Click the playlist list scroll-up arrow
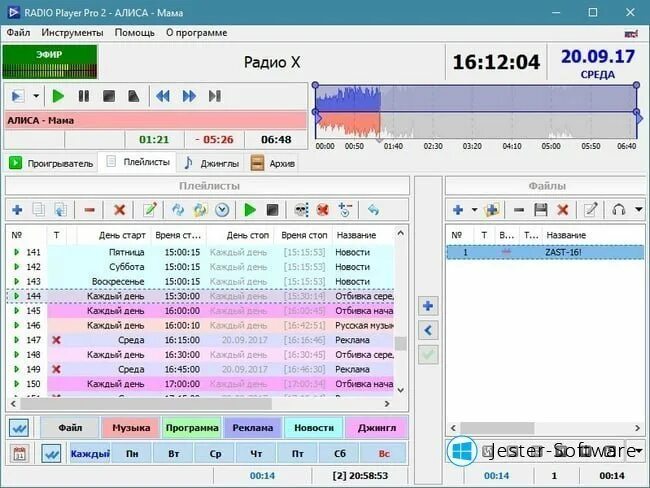650x488 pixels. coord(400,233)
